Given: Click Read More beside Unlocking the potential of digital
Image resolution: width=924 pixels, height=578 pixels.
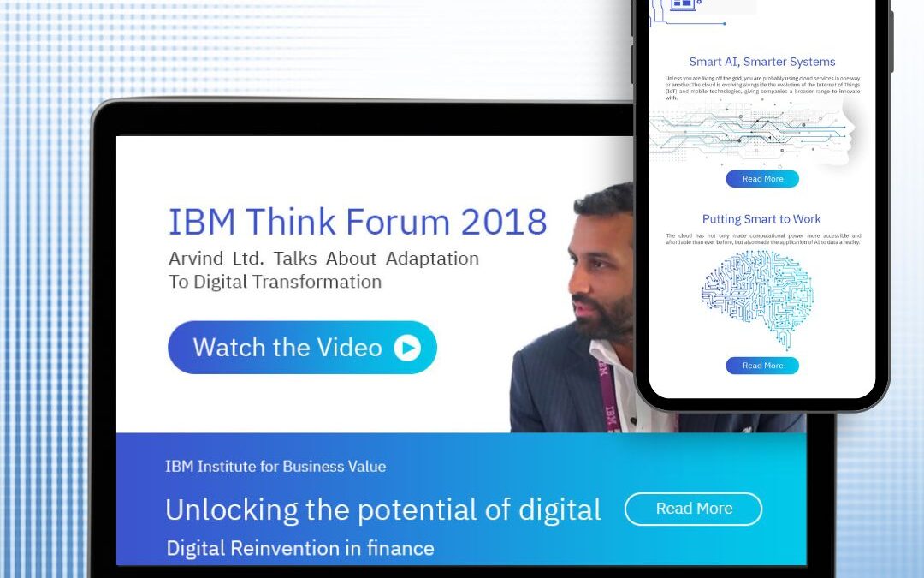Looking at the screenshot, I should pos(694,509).
